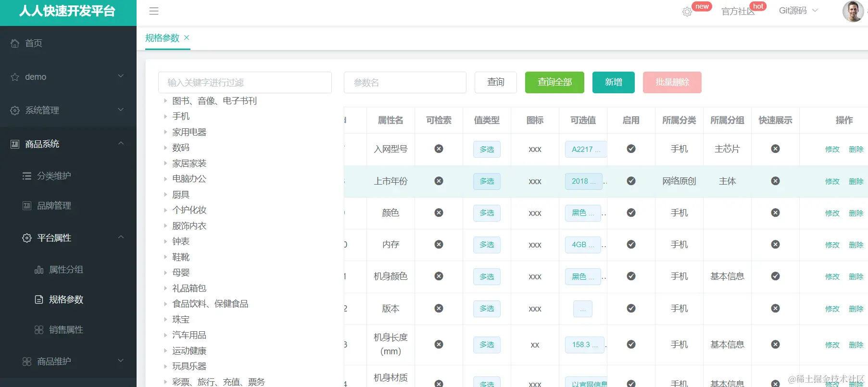868x387 pixels.
Task: Click 修改 link for 入网型号 row
Action: coord(832,150)
